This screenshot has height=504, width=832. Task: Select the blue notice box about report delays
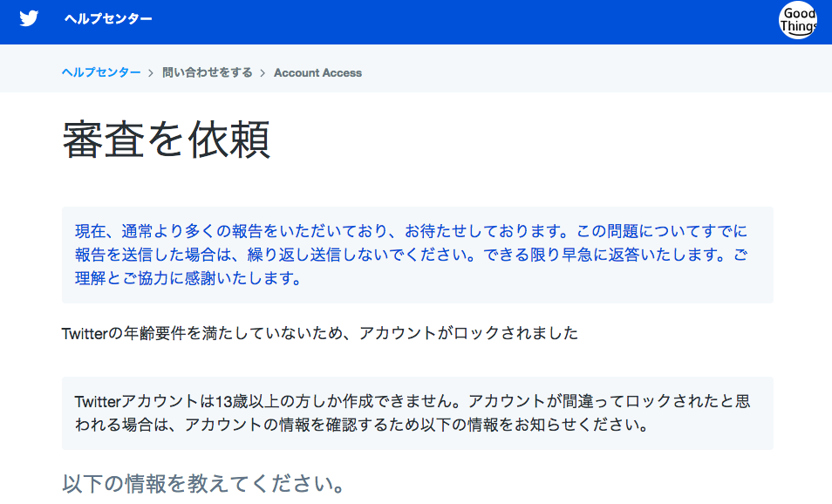click(416, 254)
